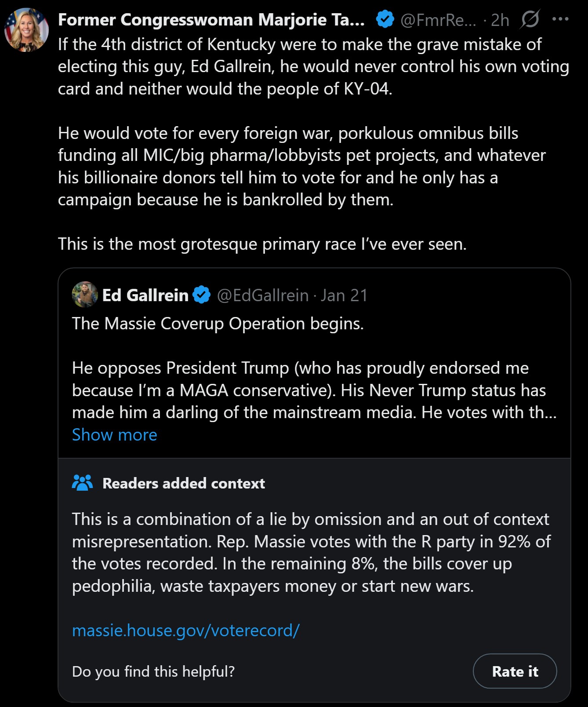Screen dimensions: 588x707
Task: Open the Grok explain-post icon
Action: tap(530, 20)
